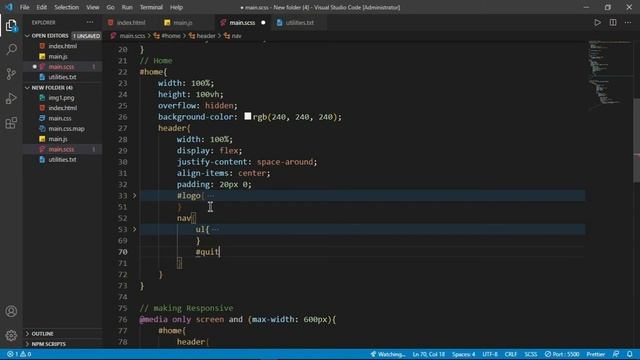
Task: Open main.css.map in the folder tree
Action: tap(67, 129)
